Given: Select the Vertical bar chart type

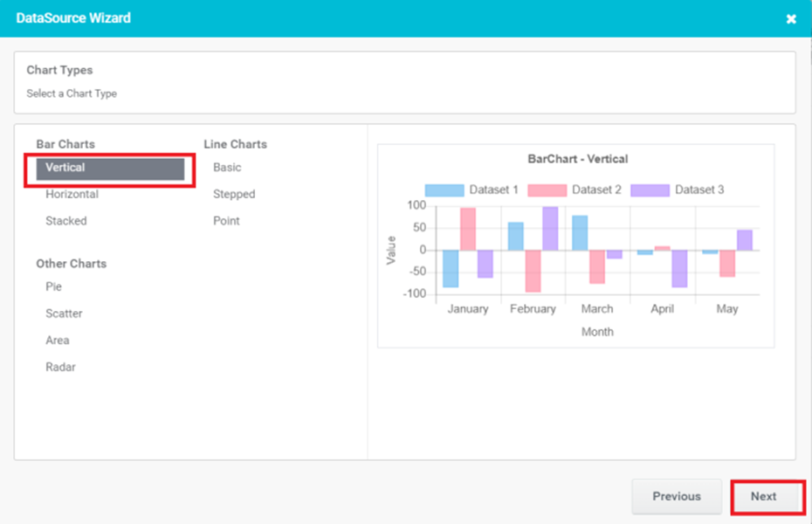Looking at the screenshot, I should click(x=110, y=169).
